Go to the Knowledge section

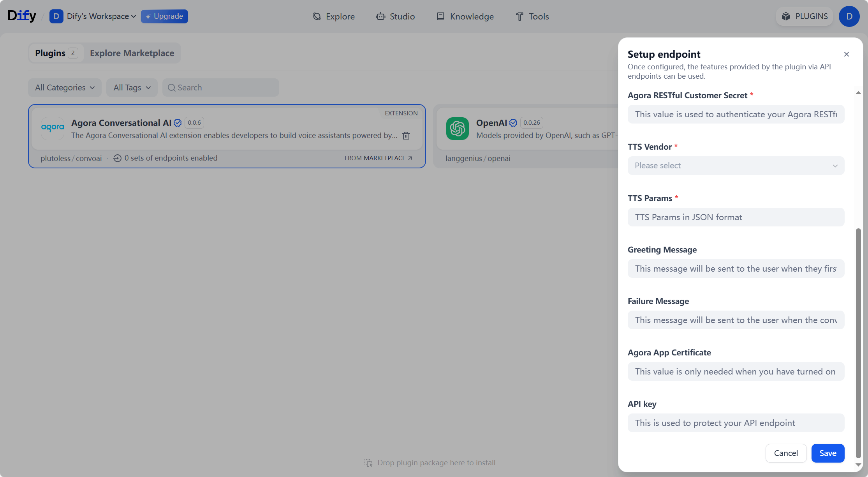click(x=465, y=16)
